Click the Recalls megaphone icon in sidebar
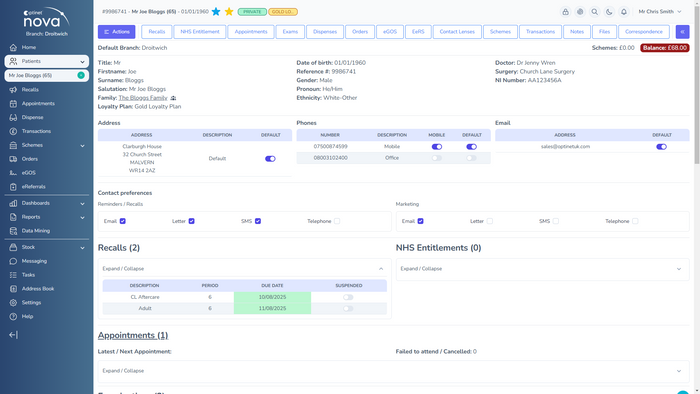Viewport: 700px width, 394px height. pos(13,90)
